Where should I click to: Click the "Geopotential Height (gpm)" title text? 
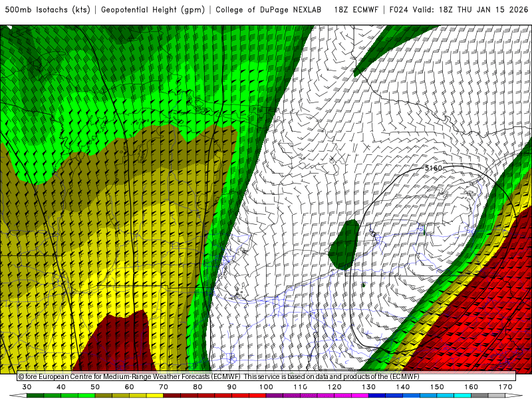[x=153, y=10]
